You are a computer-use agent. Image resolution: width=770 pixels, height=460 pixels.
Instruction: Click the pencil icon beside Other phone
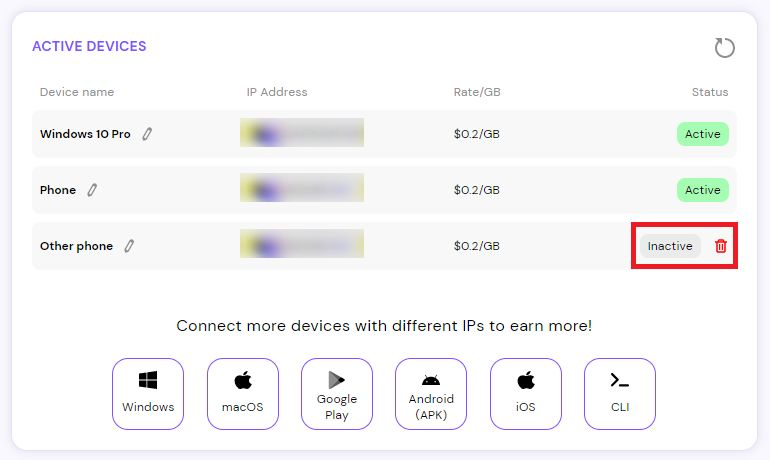point(129,246)
